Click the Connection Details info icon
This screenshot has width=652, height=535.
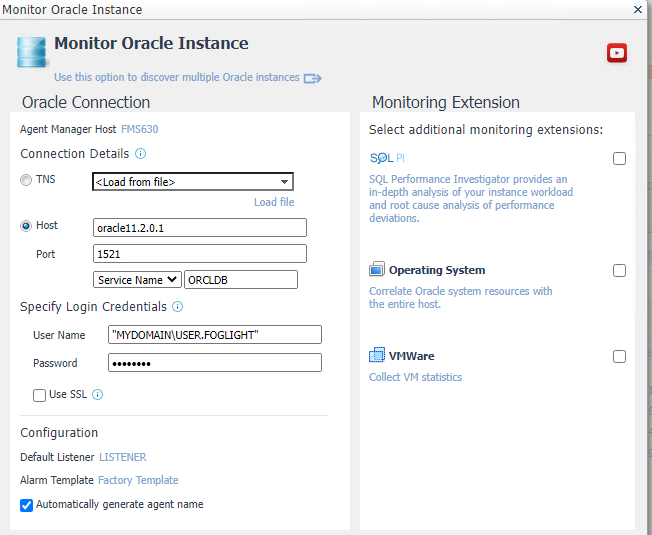[141, 154]
